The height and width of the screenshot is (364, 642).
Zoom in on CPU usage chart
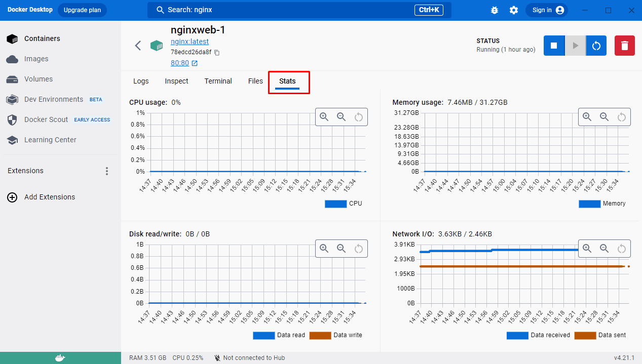[324, 117]
